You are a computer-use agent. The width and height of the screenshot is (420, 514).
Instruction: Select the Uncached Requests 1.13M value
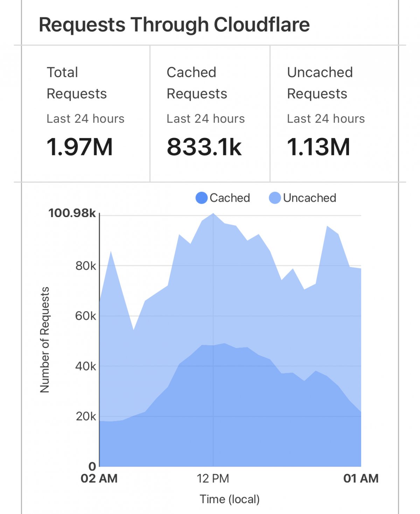click(x=318, y=147)
